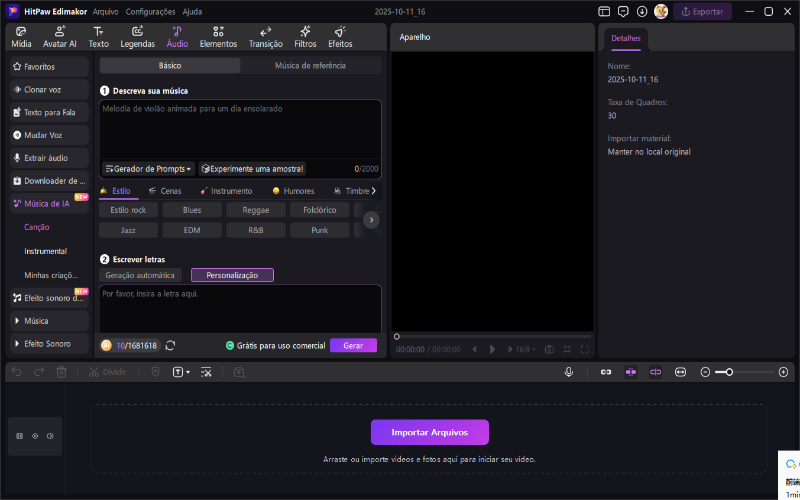Screen dimensions: 800x500
Task: Select Personalização lyrics mode
Action: click(x=232, y=275)
